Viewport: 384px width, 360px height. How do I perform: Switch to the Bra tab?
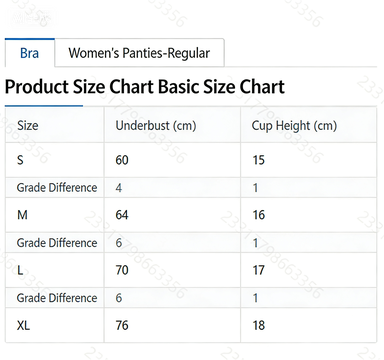(30, 53)
